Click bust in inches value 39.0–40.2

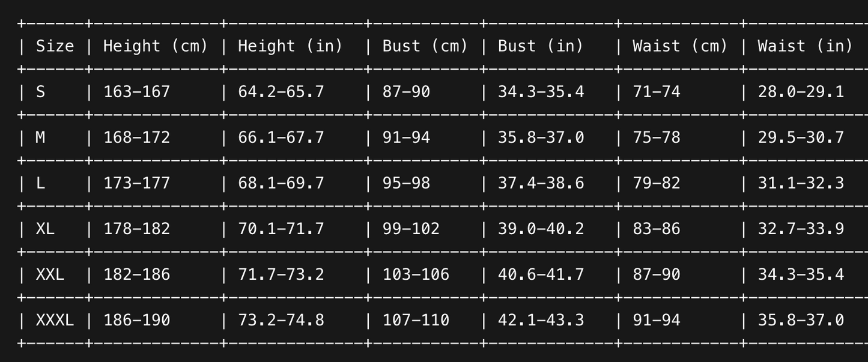[541, 229]
